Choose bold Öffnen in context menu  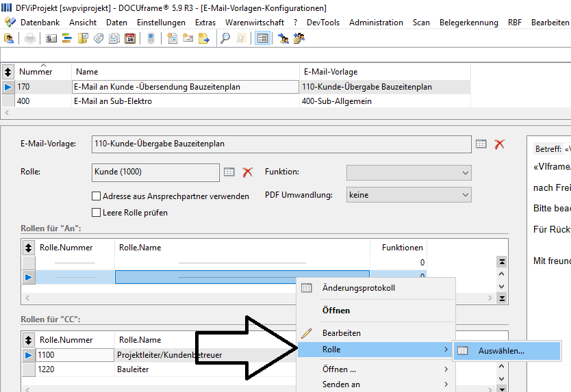[x=377, y=311]
